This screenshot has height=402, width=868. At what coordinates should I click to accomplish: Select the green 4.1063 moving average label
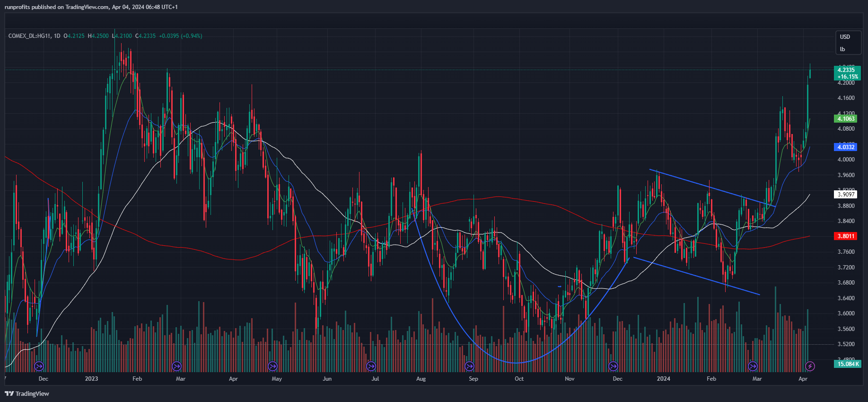pos(846,119)
